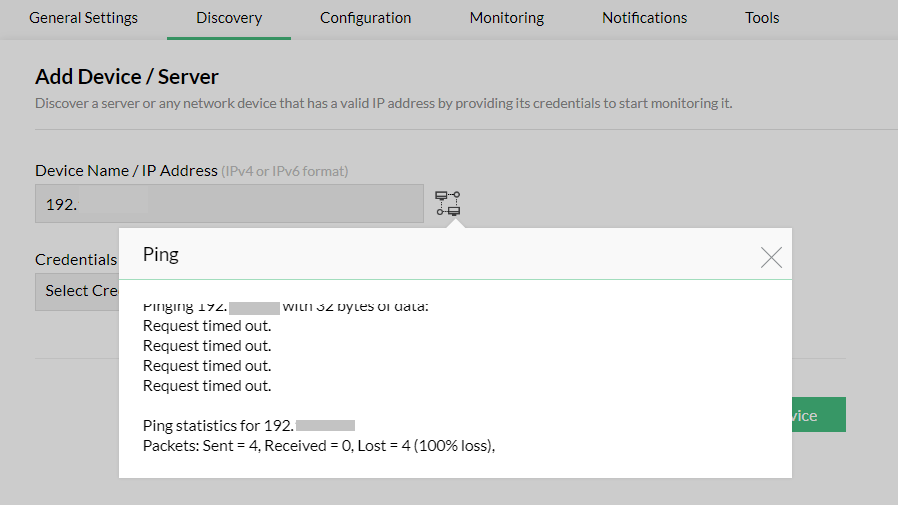Go to the Configuration tab
The width and height of the screenshot is (898, 505).
click(x=365, y=18)
